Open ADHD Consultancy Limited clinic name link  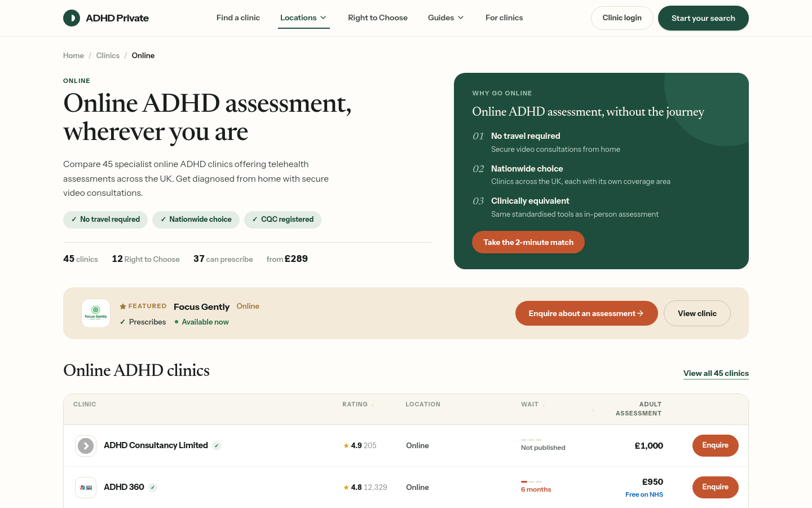coord(156,445)
